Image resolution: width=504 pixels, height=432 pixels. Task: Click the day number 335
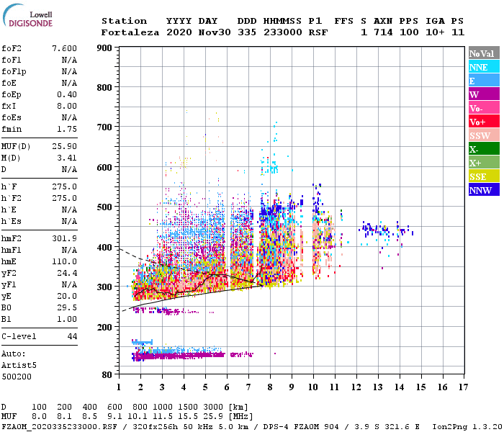point(247,32)
